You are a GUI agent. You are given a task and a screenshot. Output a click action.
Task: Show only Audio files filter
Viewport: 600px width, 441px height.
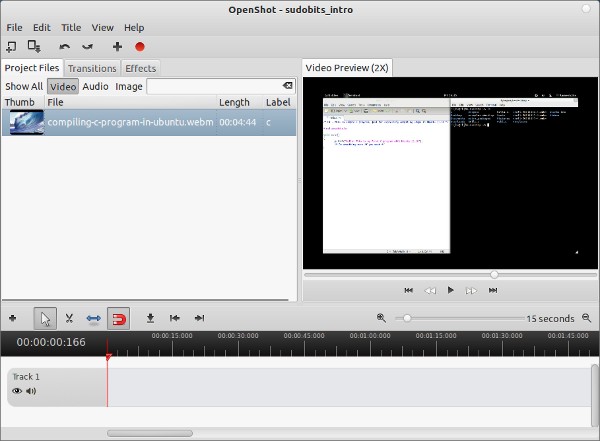pyautogui.click(x=95, y=86)
